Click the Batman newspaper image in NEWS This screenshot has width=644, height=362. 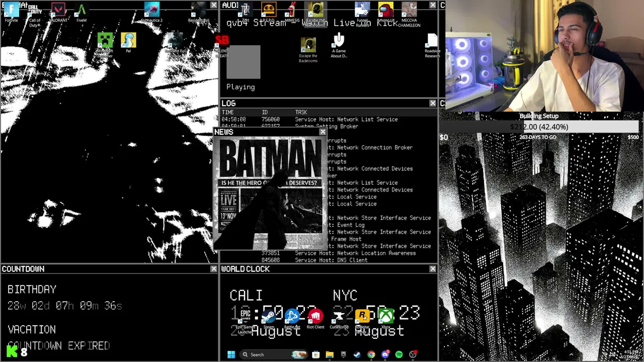coord(270,194)
